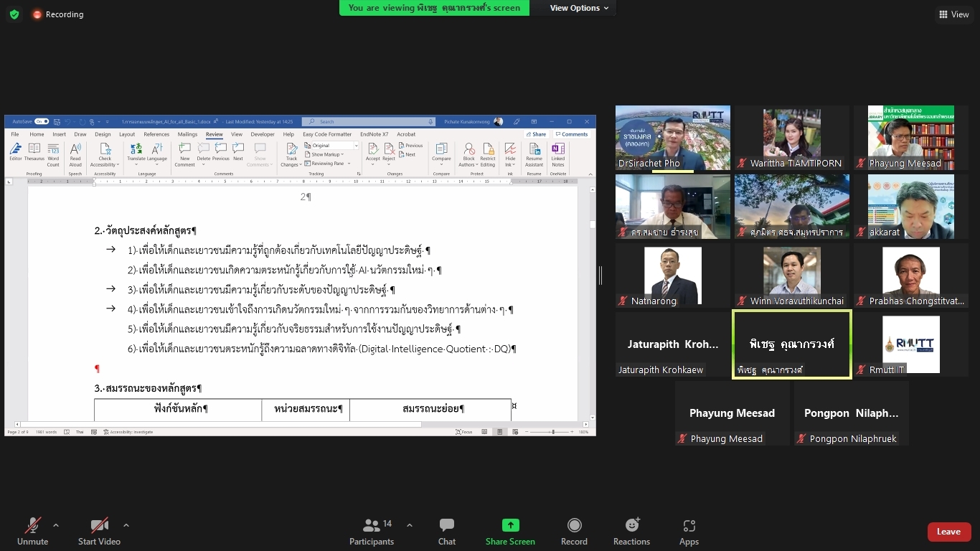The image size is (980, 551).
Task: Adjust the Word zoom slider
Action: (x=552, y=432)
